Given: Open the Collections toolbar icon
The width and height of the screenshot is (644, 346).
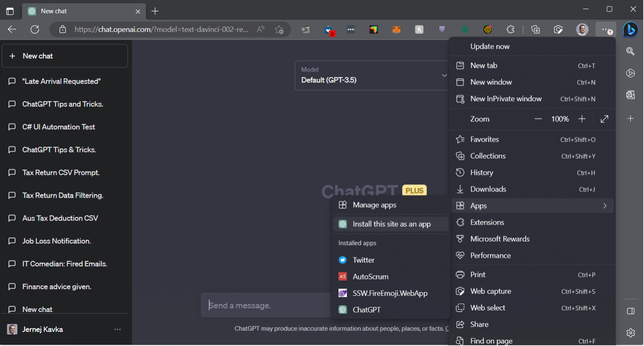Looking at the screenshot, I should pos(535,29).
